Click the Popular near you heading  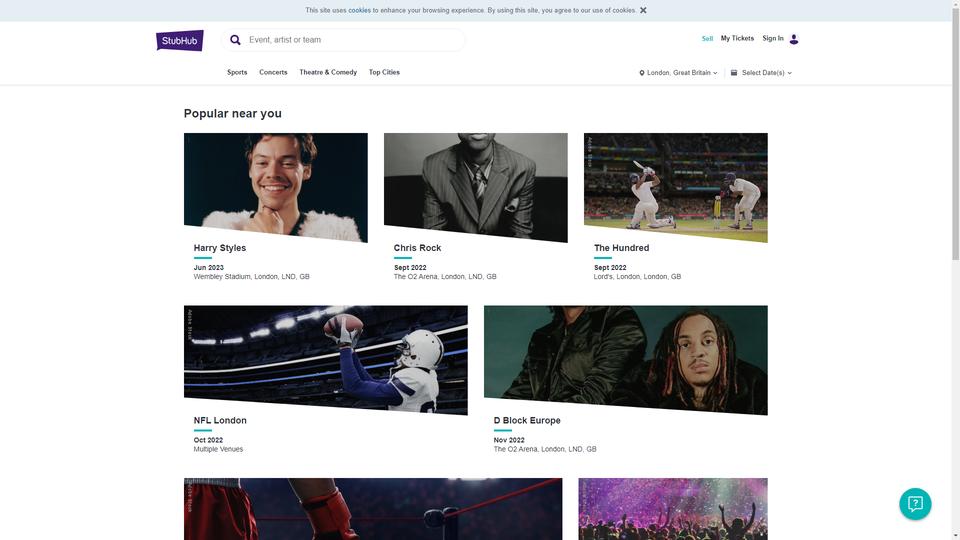[233, 113]
